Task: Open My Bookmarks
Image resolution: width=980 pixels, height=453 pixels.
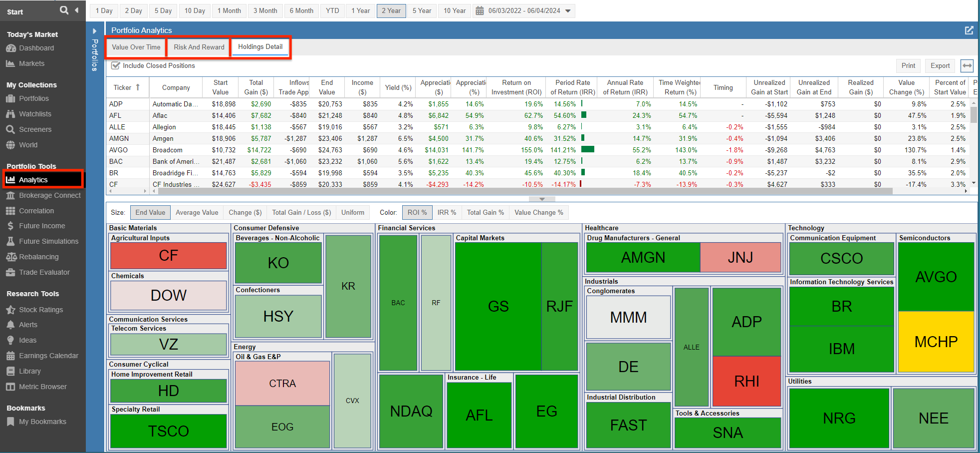Action: (42, 422)
